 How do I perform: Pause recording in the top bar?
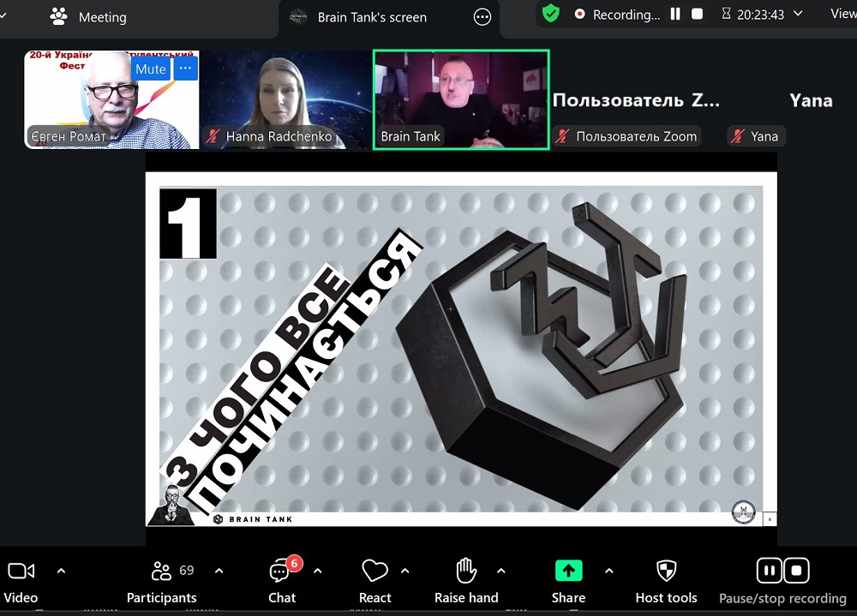675,14
